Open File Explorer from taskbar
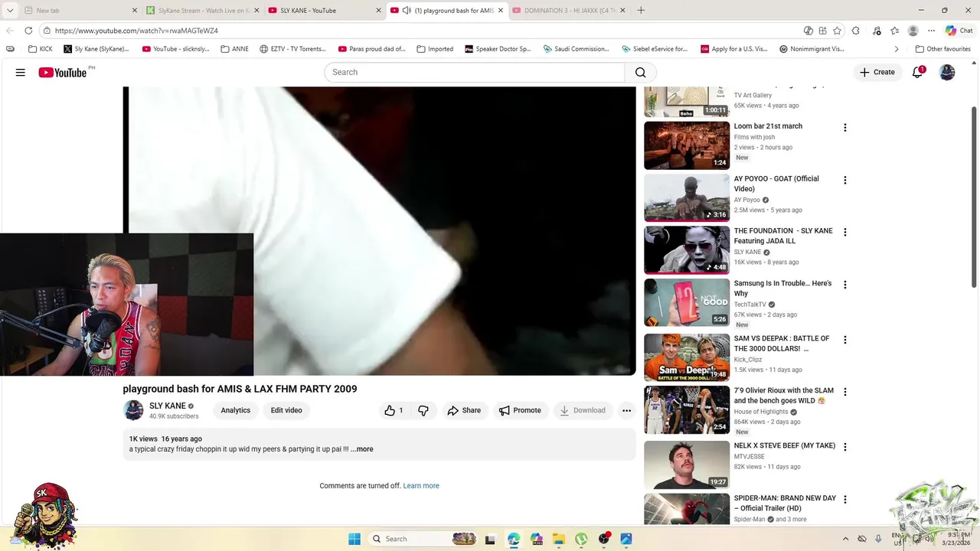 559,539
